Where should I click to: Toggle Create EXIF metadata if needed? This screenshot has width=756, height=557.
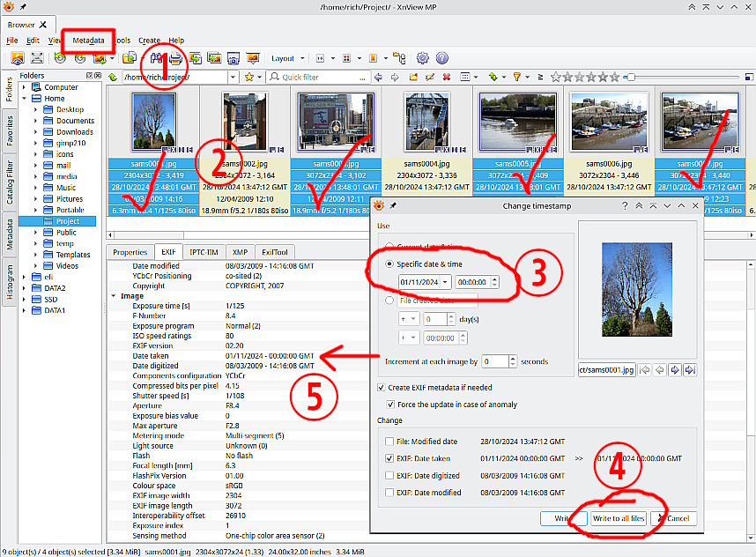click(382, 388)
